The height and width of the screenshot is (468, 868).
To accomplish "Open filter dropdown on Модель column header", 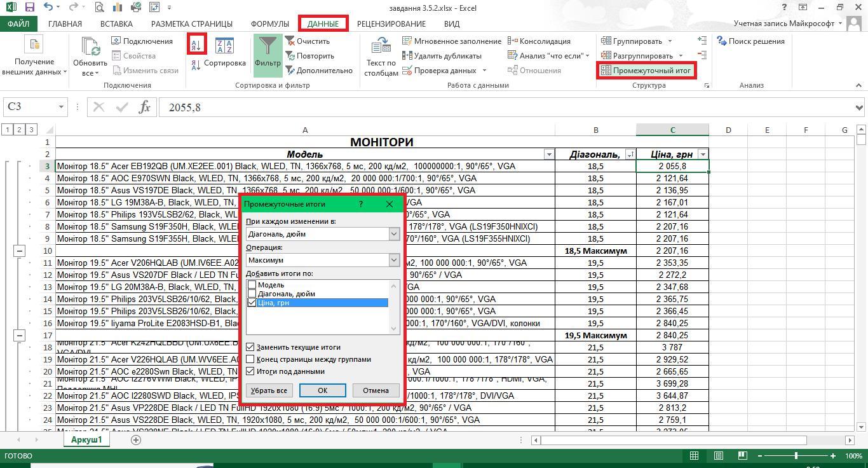I will click(549, 155).
